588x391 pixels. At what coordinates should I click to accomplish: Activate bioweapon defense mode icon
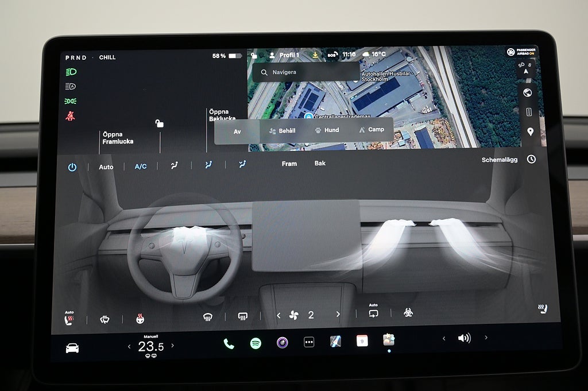(408, 313)
